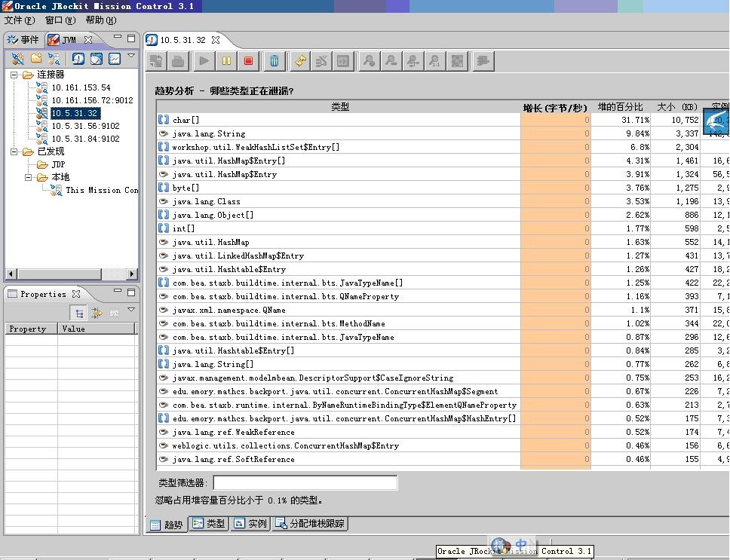Click the new connection icon in the JVM browser
The width and height of the screenshot is (730, 560).
coord(17,59)
